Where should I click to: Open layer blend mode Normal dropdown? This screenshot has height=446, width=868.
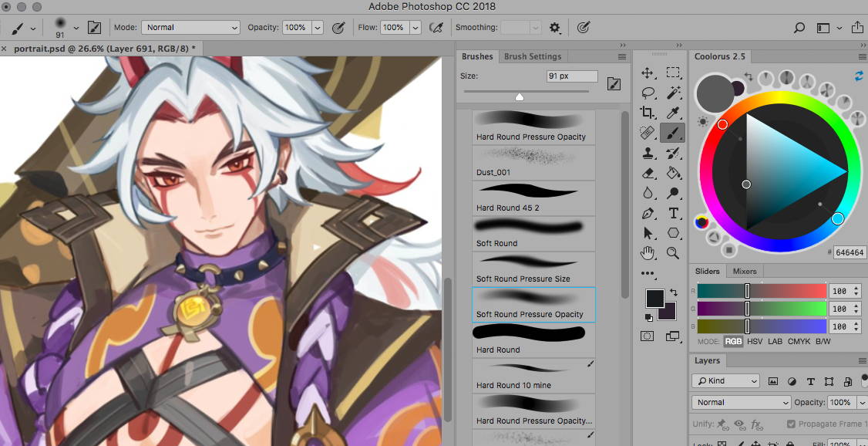742,402
